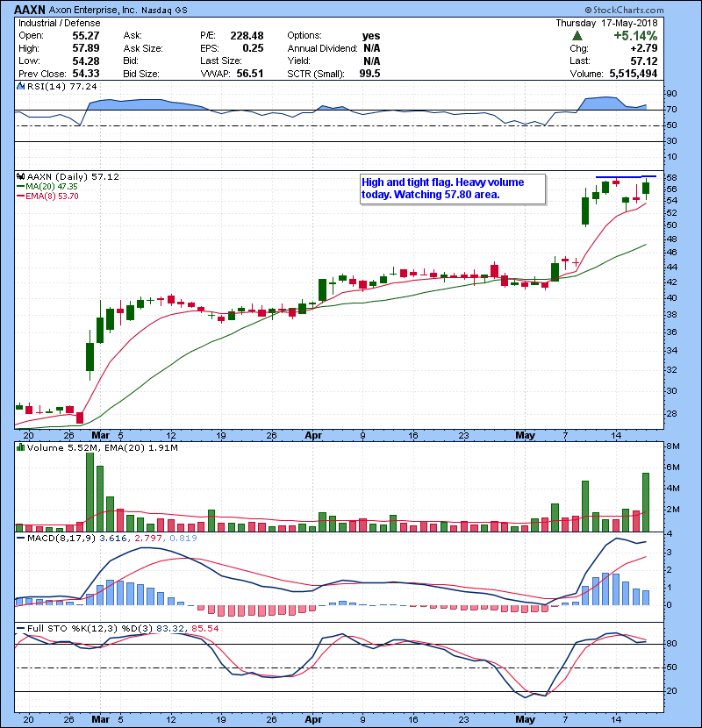The height and width of the screenshot is (728, 702).
Task: Select the High value 57.89
Action: (86, 48)
